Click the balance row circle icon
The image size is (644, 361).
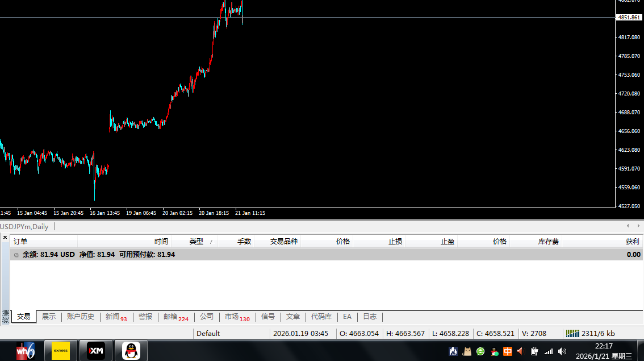coord(16,255)
